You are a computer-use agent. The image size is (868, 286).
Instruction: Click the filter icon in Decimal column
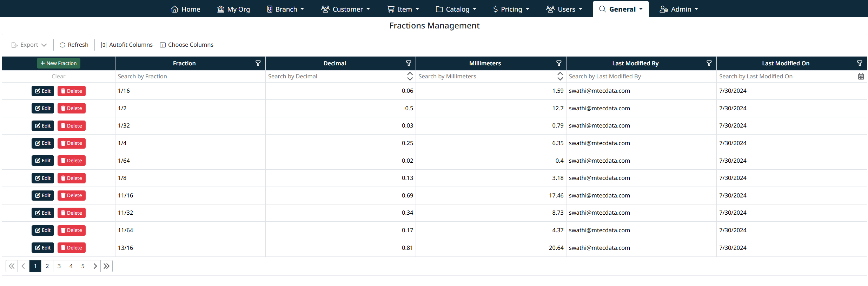point(409,63)
